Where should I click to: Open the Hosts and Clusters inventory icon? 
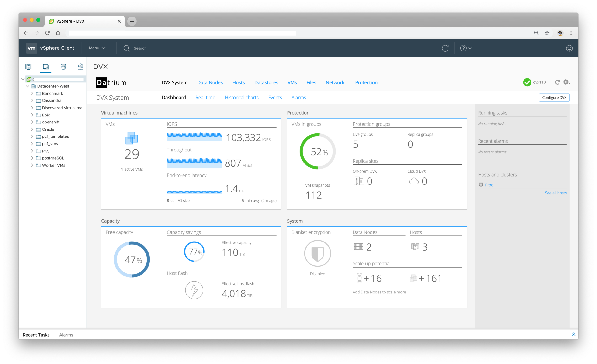[x=28, y=66]
